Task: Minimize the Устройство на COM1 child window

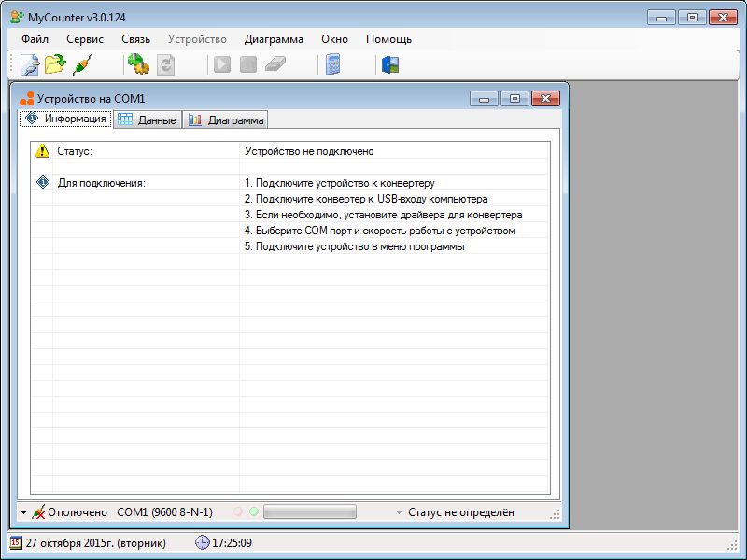Action: click(x=484, y=99)
